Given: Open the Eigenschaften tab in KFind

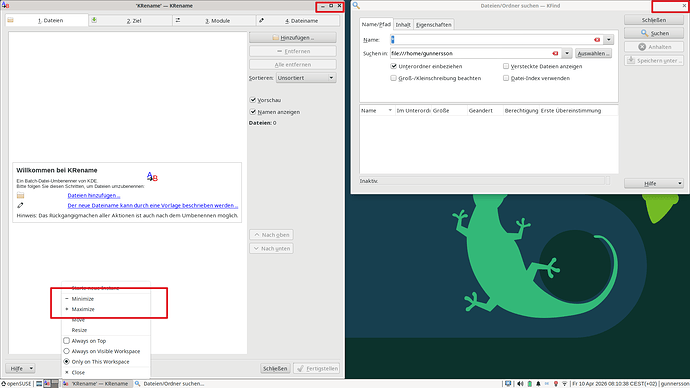Looking at the screenshot, I should click(433, 25).
